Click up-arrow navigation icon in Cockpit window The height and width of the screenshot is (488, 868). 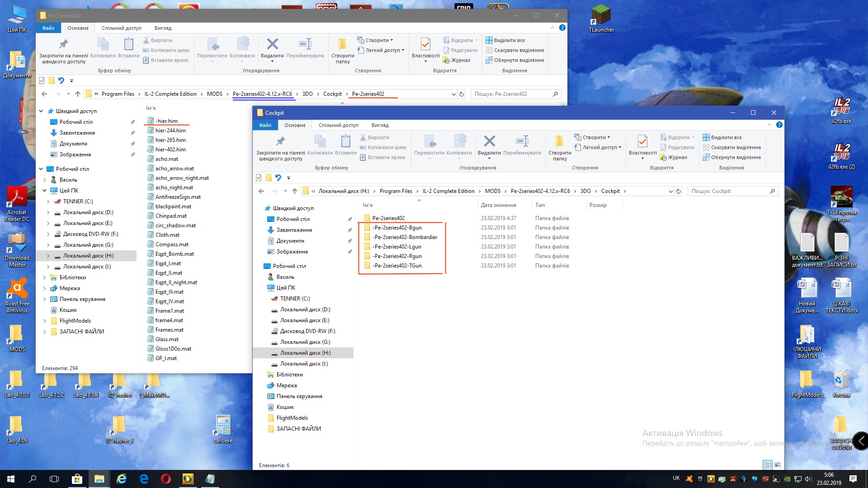(x=295, y=191)
